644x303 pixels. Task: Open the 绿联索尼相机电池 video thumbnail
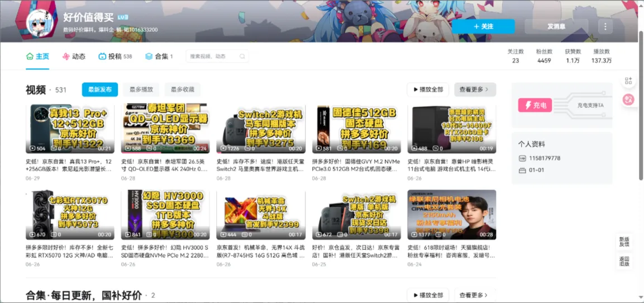451,215
